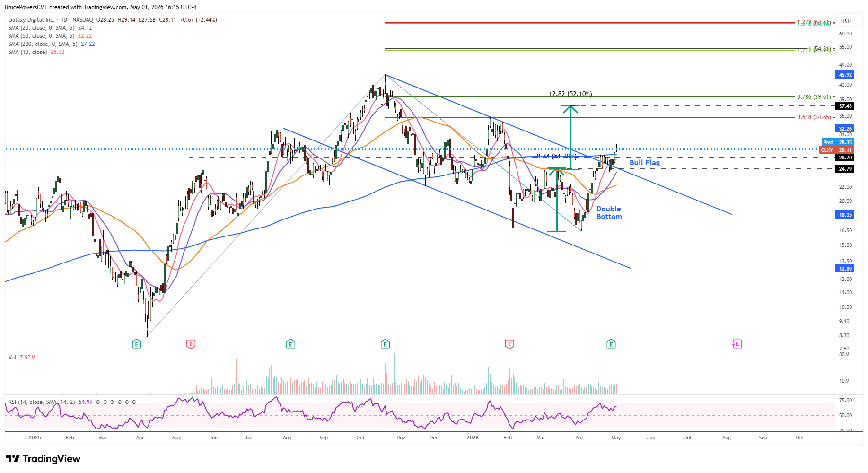Click the Post 28.35 post-market price tag

(838, 142)
